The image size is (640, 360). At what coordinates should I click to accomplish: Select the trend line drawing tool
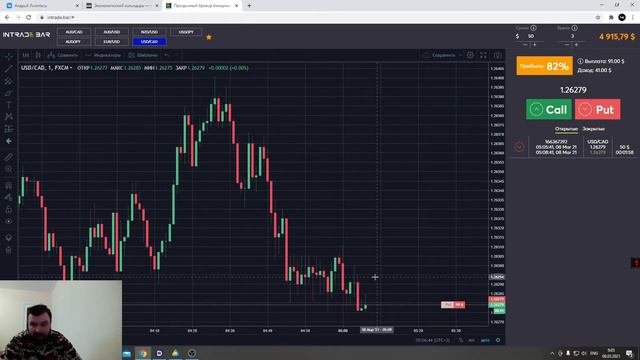point(9,69)
